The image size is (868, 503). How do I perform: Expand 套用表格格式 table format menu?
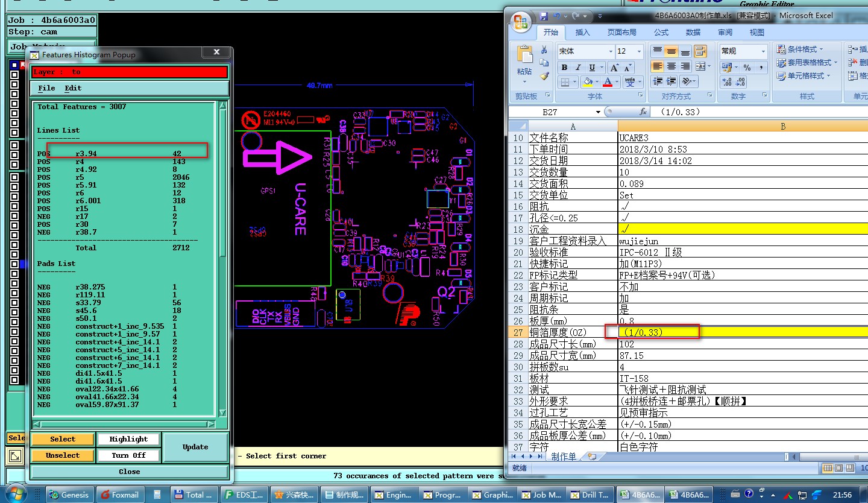click(x=807, y=62)
